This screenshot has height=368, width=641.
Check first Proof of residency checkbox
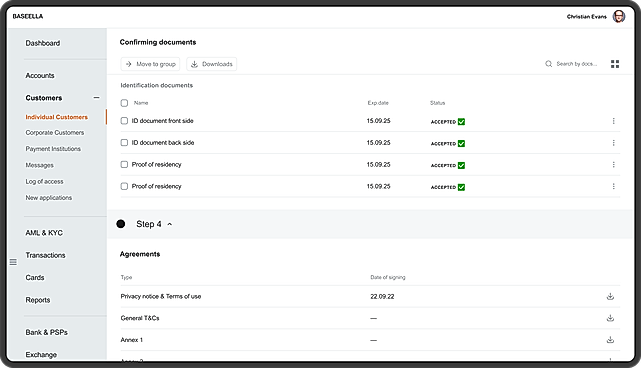point(124,164)
